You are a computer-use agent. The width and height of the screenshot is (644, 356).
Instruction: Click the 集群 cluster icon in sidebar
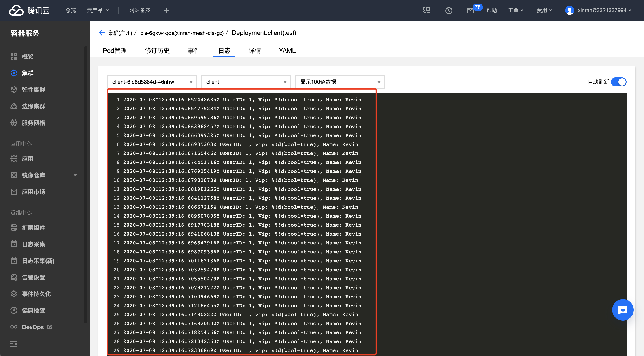click(x=14, y=73)
